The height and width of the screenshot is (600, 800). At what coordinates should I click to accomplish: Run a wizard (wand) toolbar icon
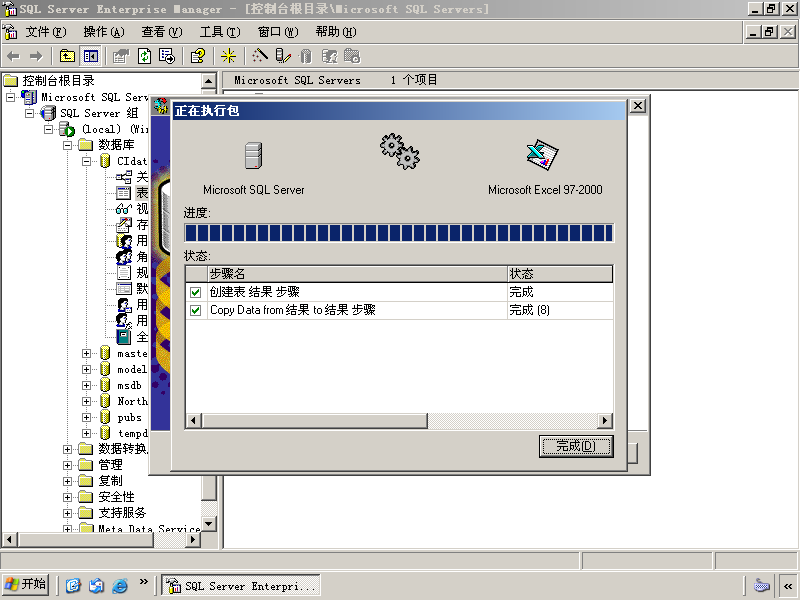click(260, 56)
